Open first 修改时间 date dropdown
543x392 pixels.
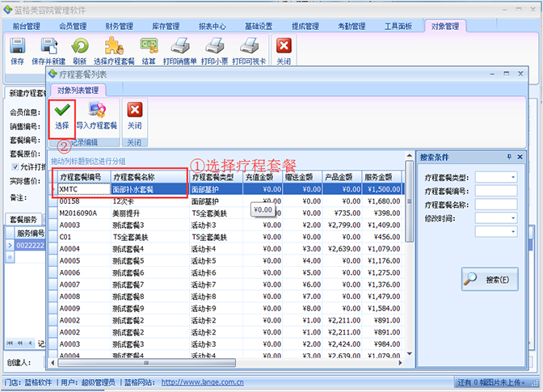tap(513, 217)
